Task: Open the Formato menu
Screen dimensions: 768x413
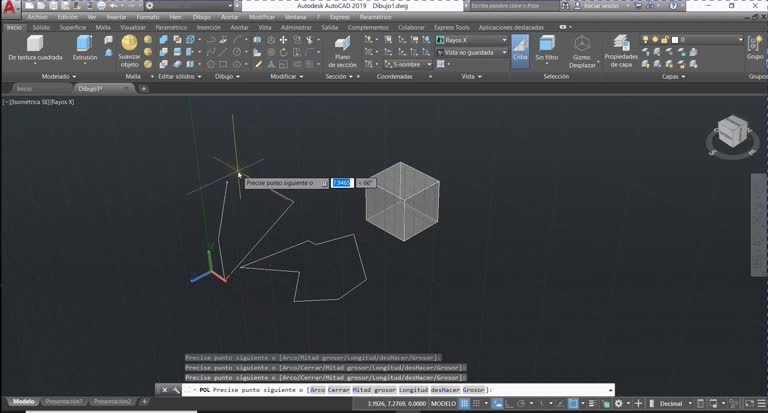Action: [148, 17]
